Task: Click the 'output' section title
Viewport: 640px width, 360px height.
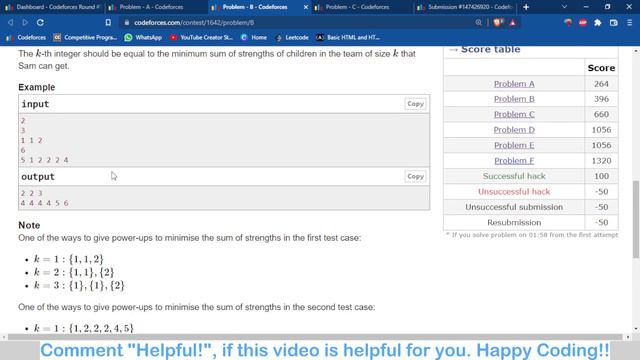Action: tap(38, 177)
